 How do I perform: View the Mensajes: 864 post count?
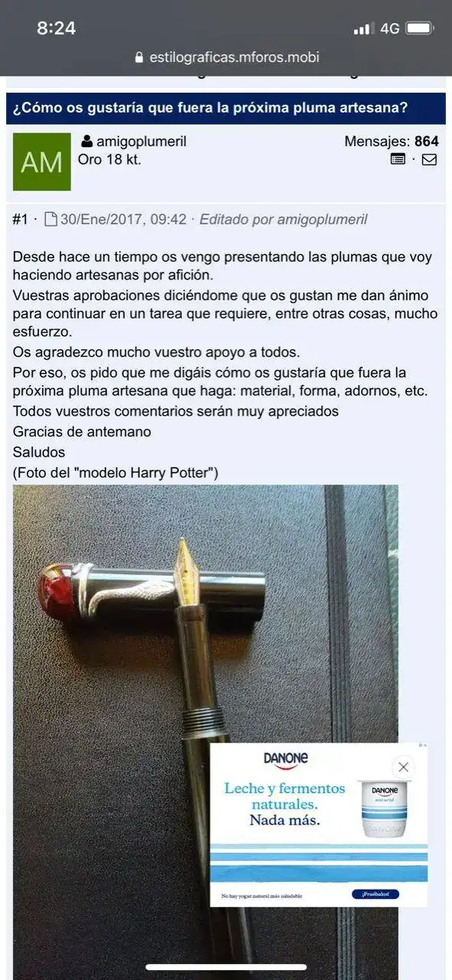392,142
